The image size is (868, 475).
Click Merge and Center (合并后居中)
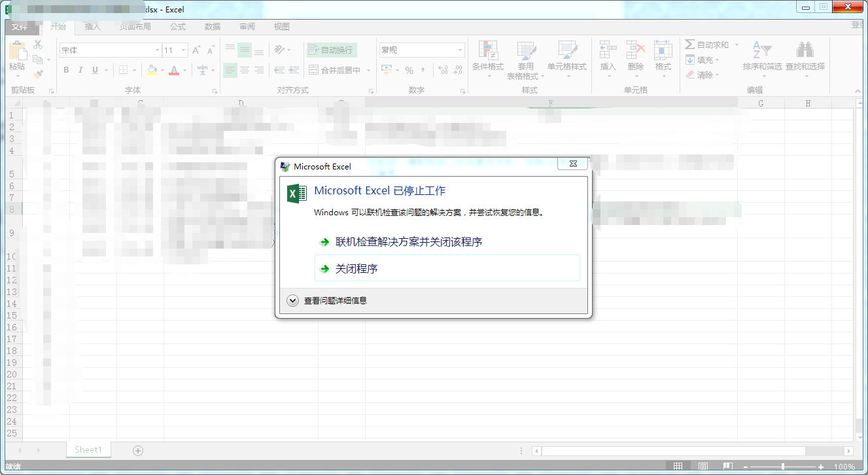(334, 70)
